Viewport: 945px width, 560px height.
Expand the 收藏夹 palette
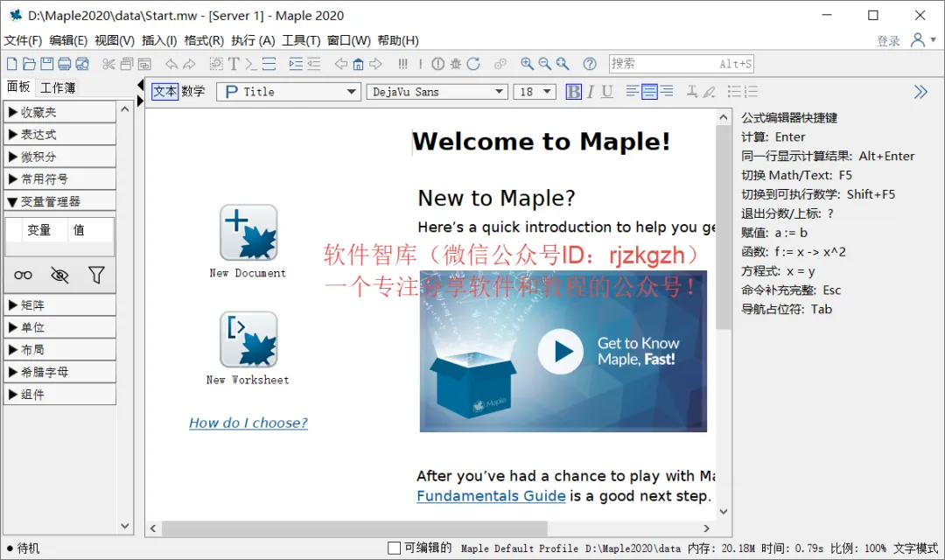[x=59, y=112]
